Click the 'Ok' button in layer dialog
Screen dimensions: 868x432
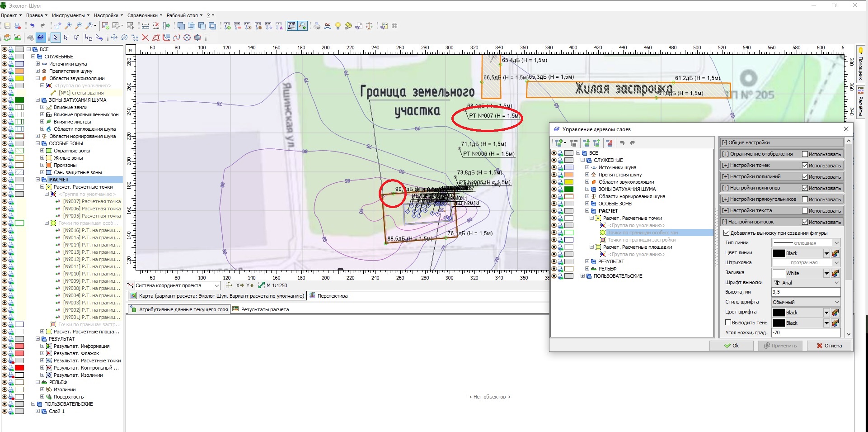click(731, 346)
